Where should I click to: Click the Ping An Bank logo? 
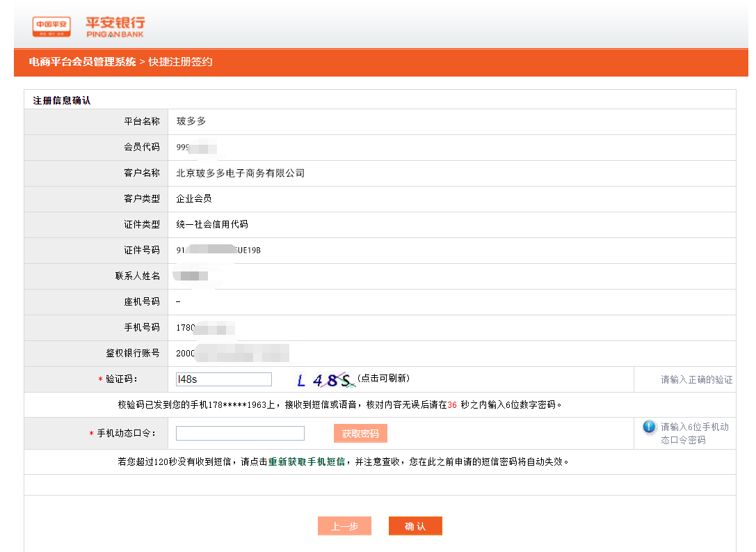click(115, 27)
